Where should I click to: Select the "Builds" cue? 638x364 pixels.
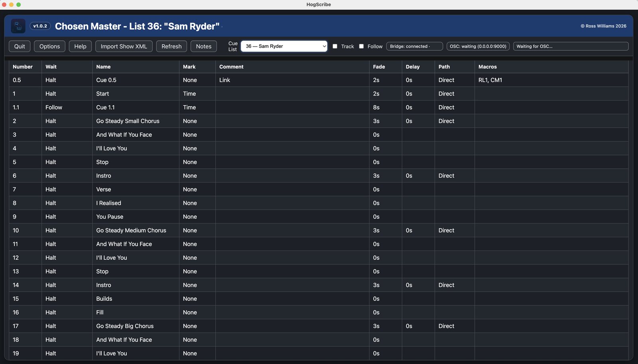[104, 299]
